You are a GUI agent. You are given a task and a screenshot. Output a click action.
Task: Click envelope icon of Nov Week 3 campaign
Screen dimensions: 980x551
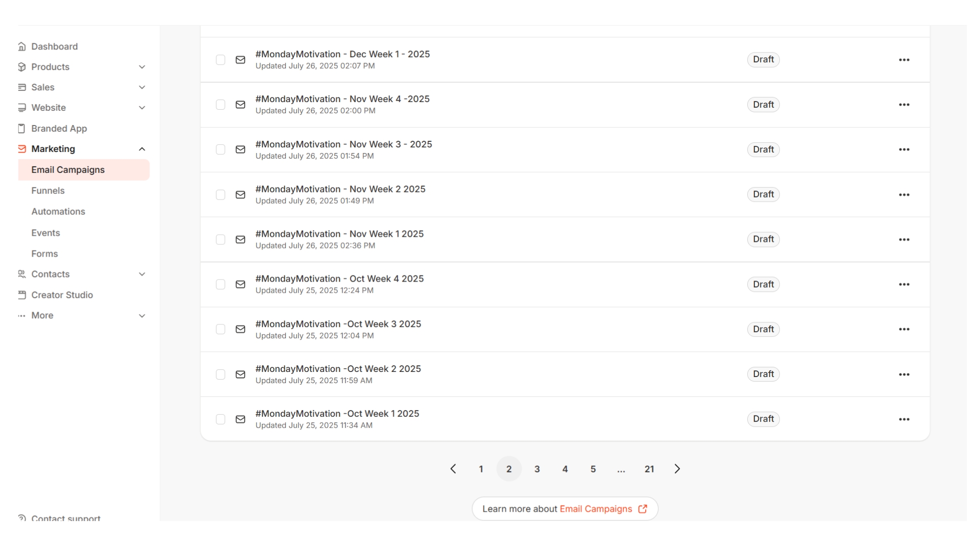[x=240, y=149]
